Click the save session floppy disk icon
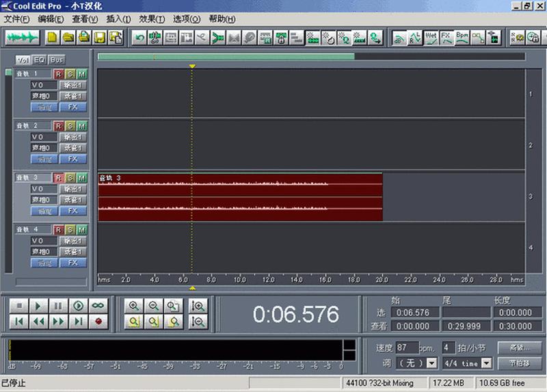Image resolution: width=547 pixels, height=392 pixels. pyautogui.click(x=100, y=38)
